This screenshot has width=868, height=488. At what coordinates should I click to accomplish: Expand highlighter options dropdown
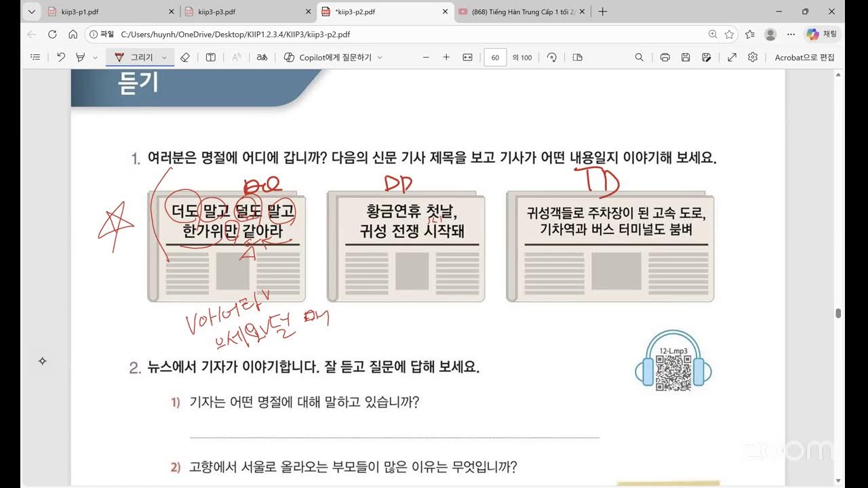click(95, 58)
